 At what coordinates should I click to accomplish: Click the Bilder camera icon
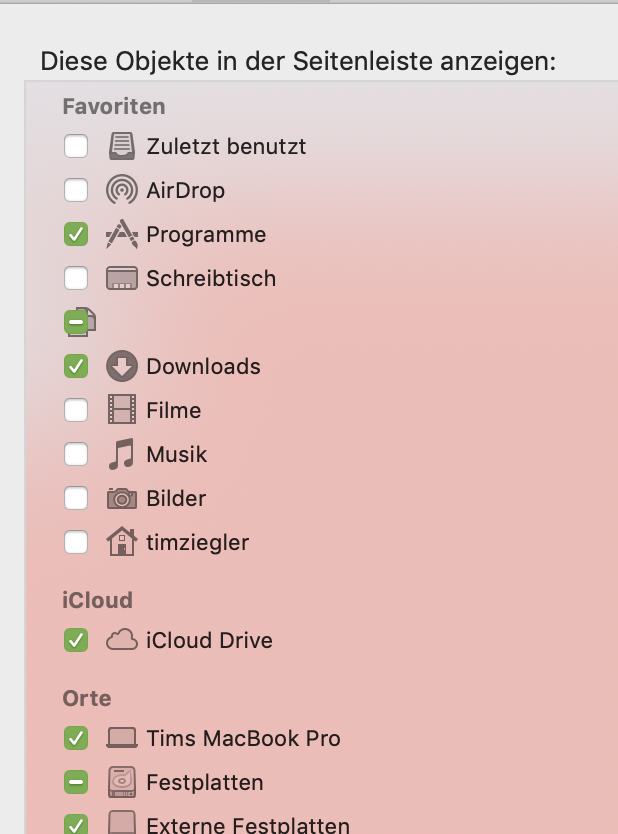(122, 498)
